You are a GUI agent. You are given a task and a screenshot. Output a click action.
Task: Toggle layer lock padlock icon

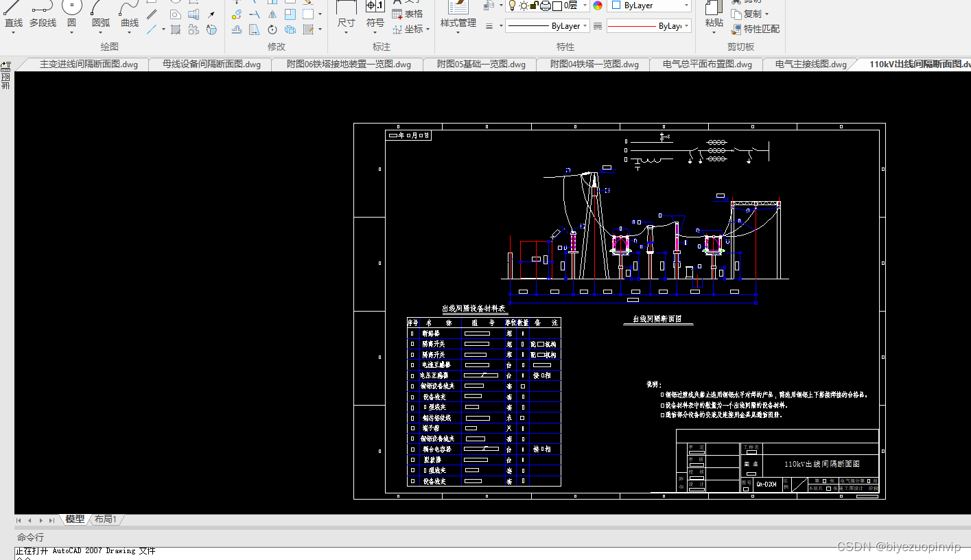[534, 5]
